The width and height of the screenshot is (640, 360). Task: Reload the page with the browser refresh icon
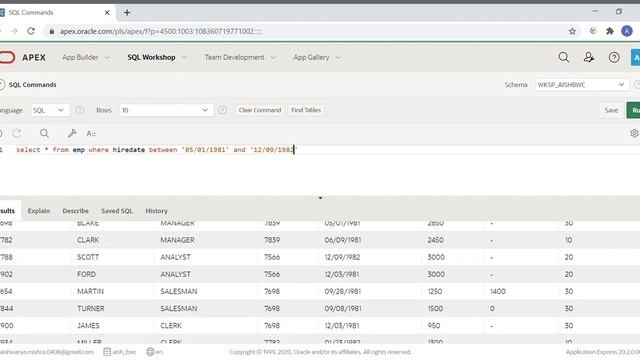point(31,31)
